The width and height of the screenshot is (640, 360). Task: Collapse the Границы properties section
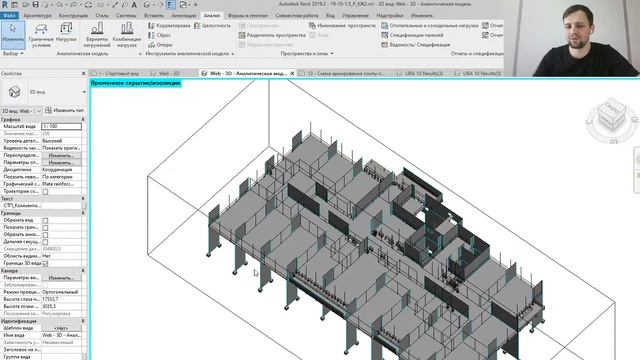click(83, 213)
